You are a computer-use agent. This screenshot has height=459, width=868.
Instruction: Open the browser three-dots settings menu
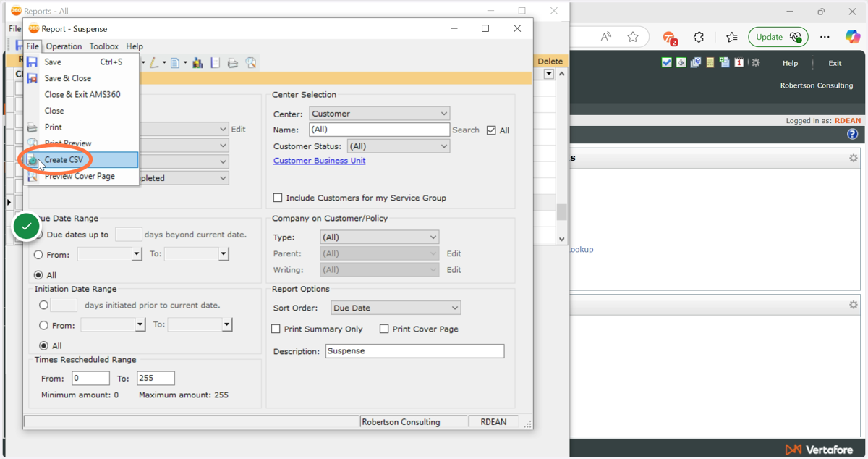(x=825, y=37)
